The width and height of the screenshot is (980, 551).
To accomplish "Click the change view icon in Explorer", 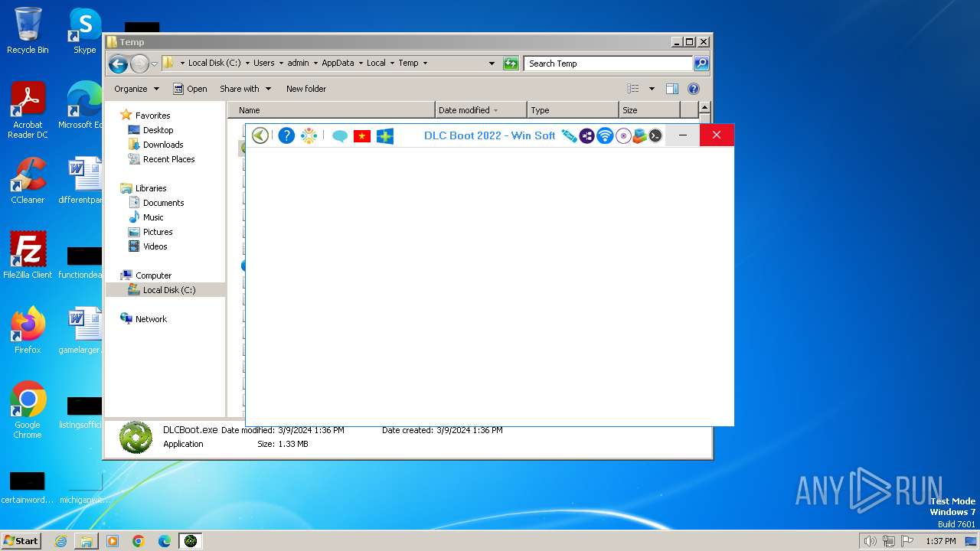I will pos(633,89).
